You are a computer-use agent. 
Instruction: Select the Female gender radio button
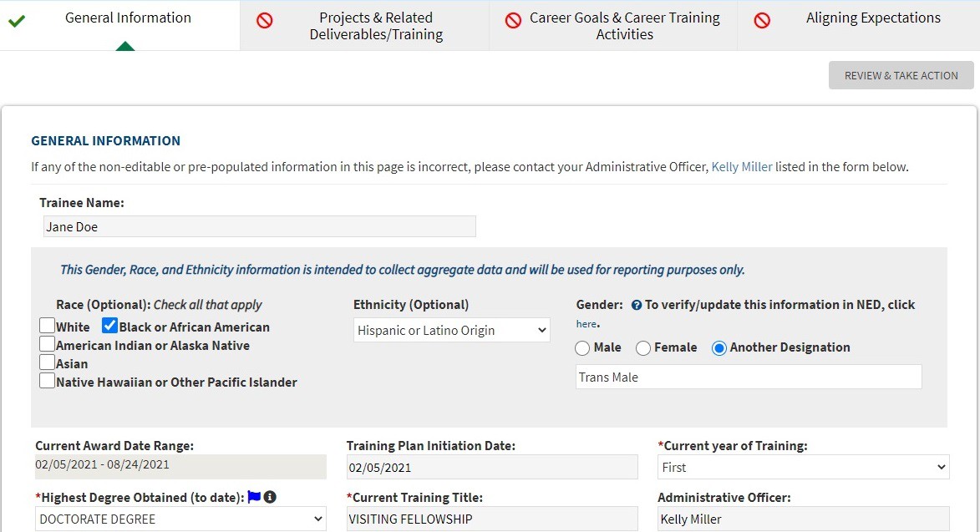click(x=643, y=348)
